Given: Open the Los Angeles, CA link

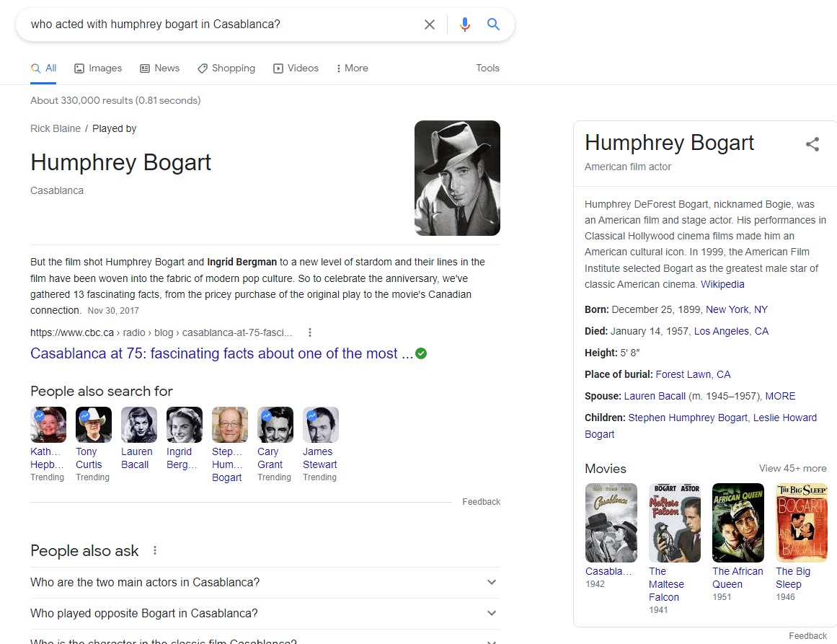Looking at the screenshot, I should pos(731,332).
